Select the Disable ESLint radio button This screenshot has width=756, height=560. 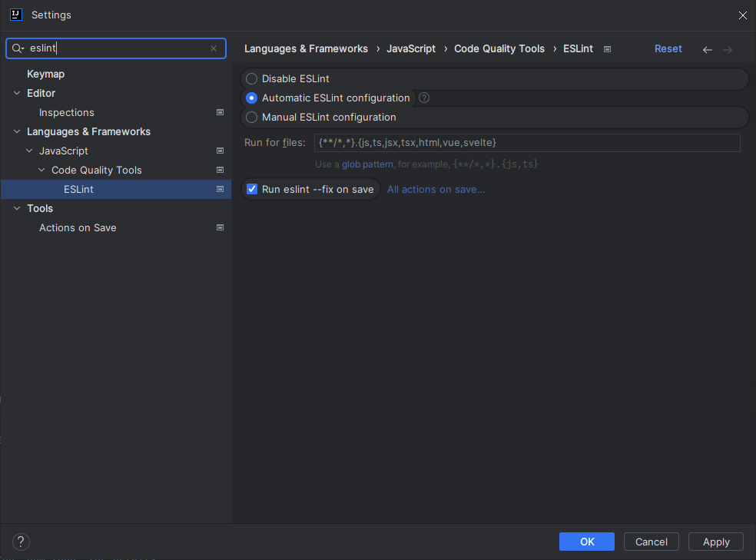click(250, 78)
